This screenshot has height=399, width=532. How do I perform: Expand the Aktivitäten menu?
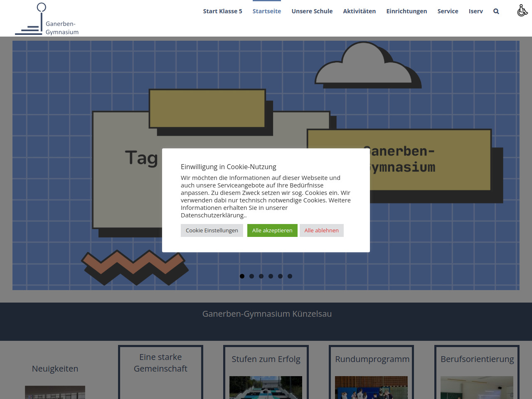359,11
